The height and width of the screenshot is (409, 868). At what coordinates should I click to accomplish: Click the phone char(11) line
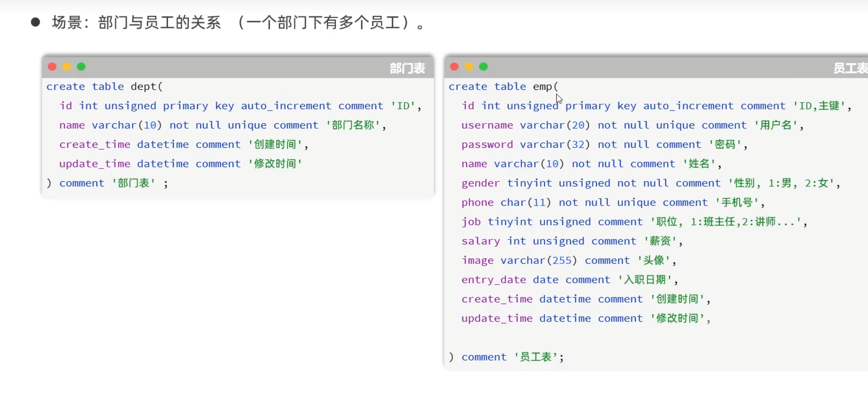coord(613,202)
